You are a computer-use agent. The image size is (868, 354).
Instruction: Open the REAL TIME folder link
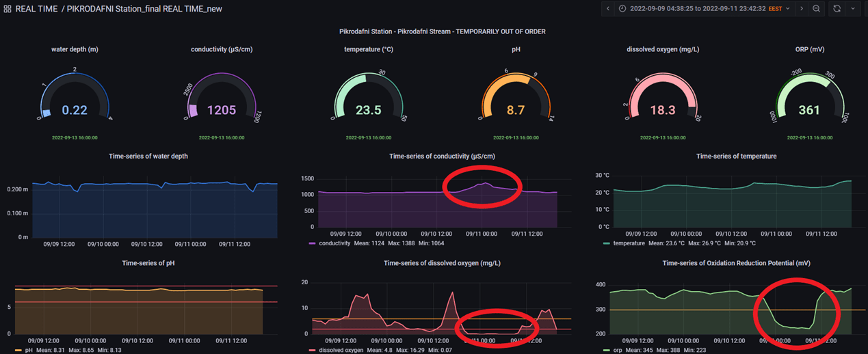point(36,9)
